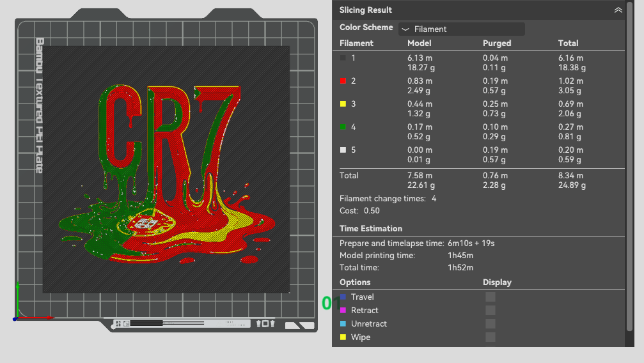Enable Retract display checkbox

tap(491, 311)
